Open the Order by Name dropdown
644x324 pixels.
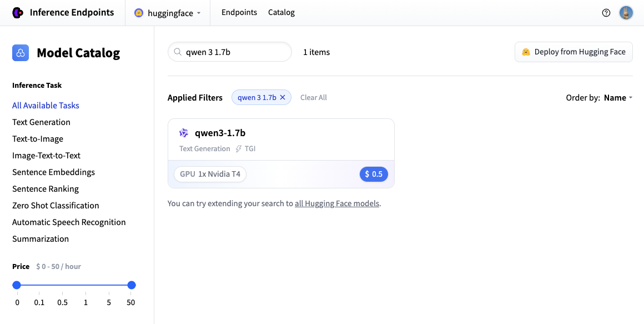tap(618, 97)
